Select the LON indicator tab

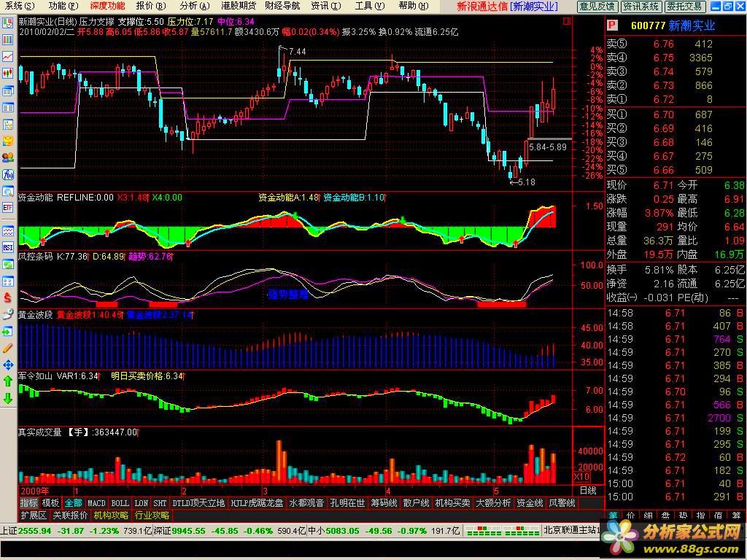pyautogui.click(x=141, y=503)
